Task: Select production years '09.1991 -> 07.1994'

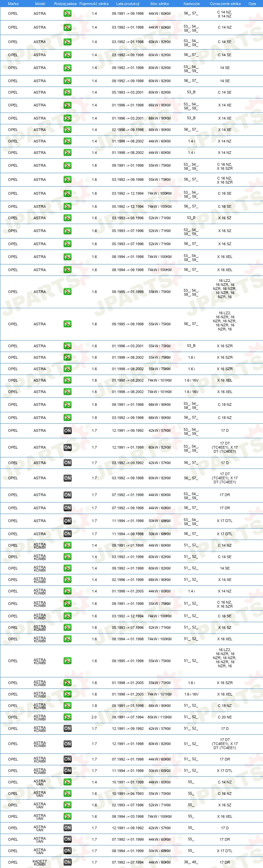Action: (x=128, y=717)
